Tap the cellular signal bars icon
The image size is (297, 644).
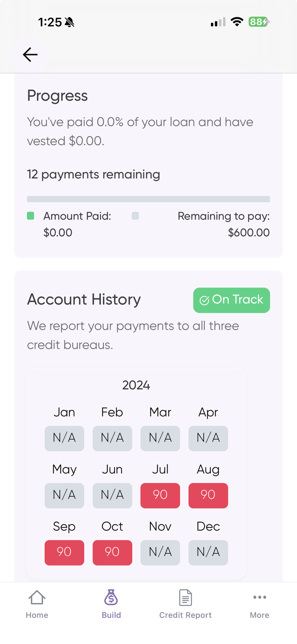(218, 22)
